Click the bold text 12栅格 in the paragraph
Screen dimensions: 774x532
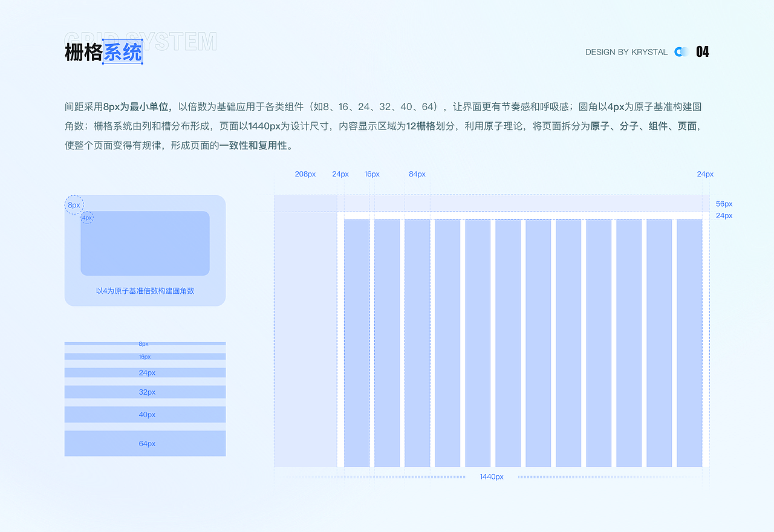click(421, 126)
